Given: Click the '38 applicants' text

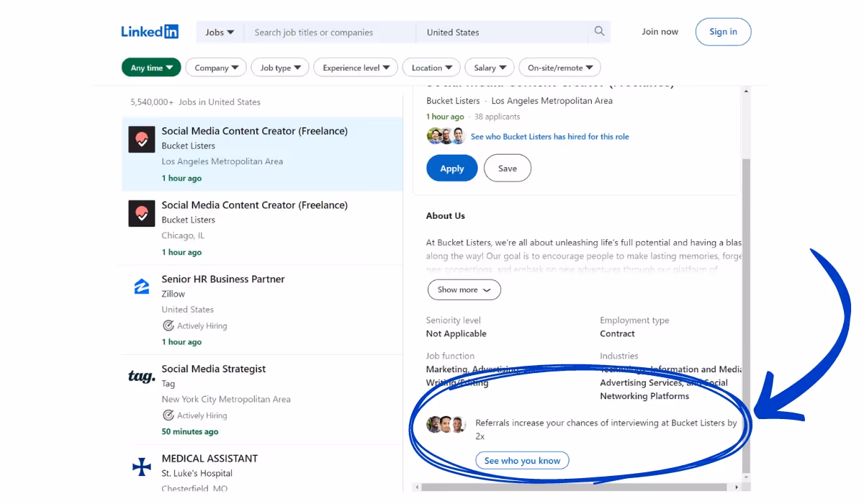Looking at the screenshot, I should click(497, 117).
